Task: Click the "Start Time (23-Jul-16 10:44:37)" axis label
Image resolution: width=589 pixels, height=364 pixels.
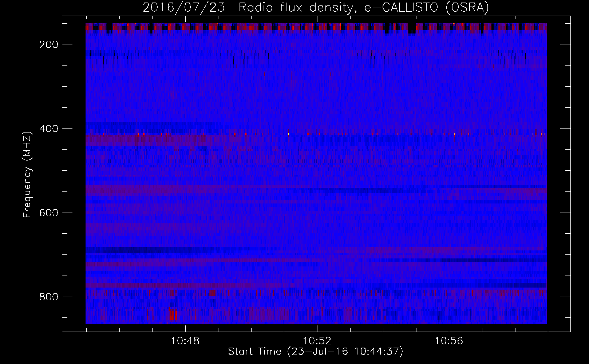Action: point(316,352)
